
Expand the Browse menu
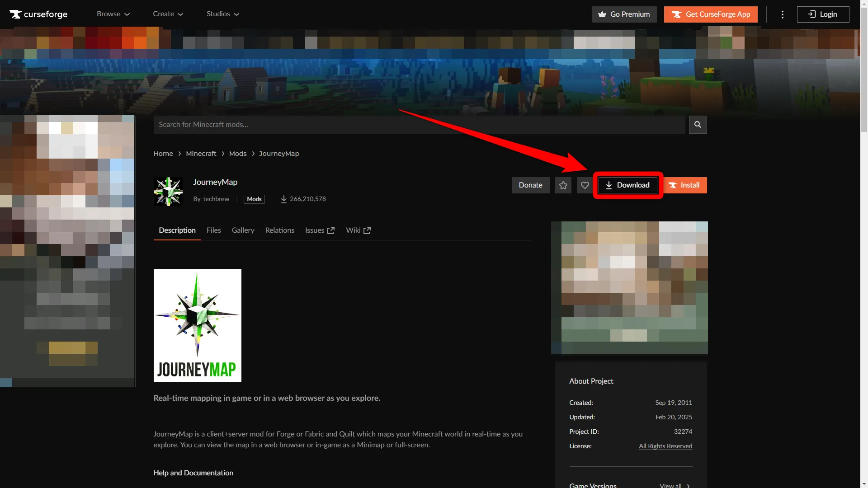[113, 14]
